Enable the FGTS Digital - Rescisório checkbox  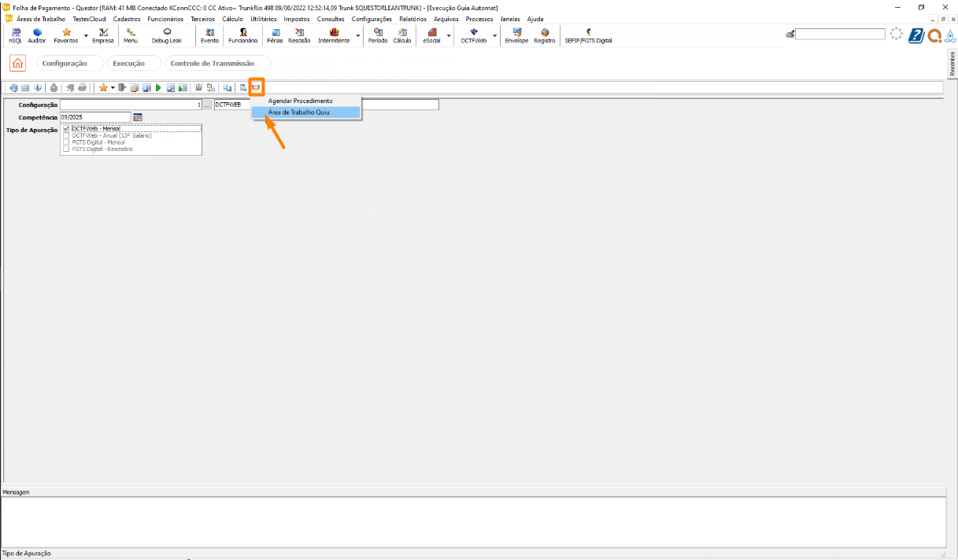pos(66,149)
